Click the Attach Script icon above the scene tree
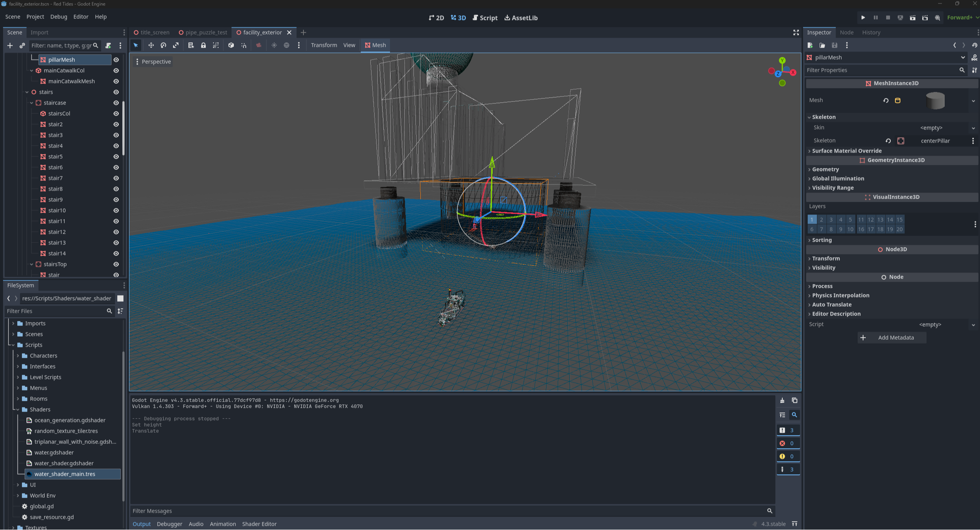The width and height of the screenshot is (980, 530). click(x=108, y=45)
